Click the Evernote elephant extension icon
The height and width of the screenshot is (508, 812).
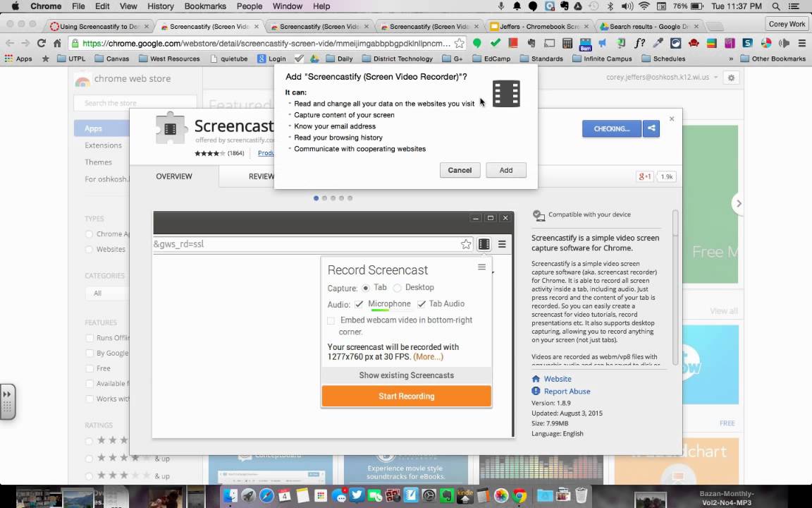(x=531, y=43)
